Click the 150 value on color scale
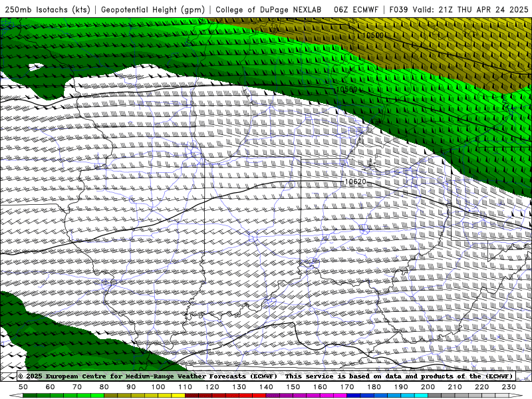This screenshot has width=532, height=399. click(x=293, y=387)
